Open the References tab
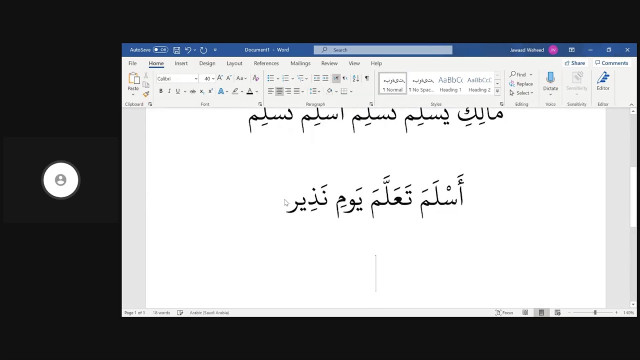 (266, 63)
